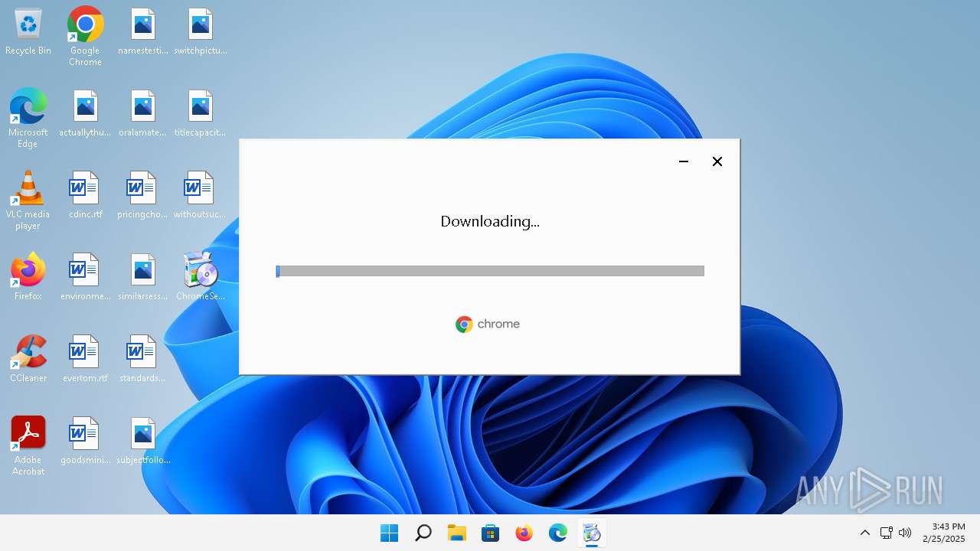980x551 pixels.
Task: Select the namestesti image file icon
Action: point(143,32)
